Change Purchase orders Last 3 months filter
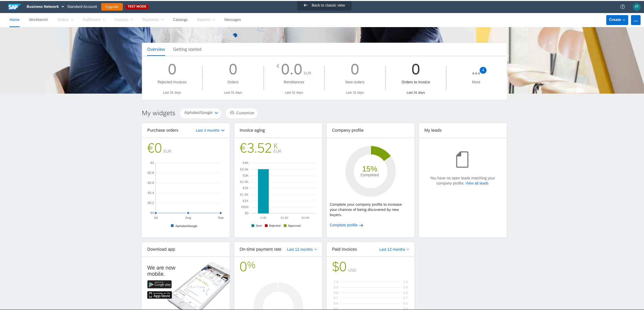This screenshot has width=644, height=310. 210,131
